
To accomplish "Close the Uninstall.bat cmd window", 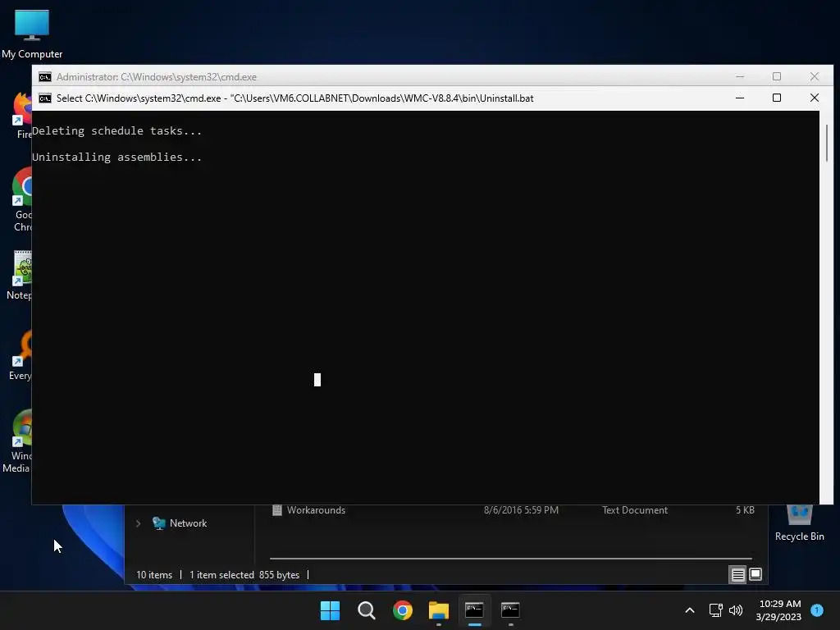I will coord(815,98).
